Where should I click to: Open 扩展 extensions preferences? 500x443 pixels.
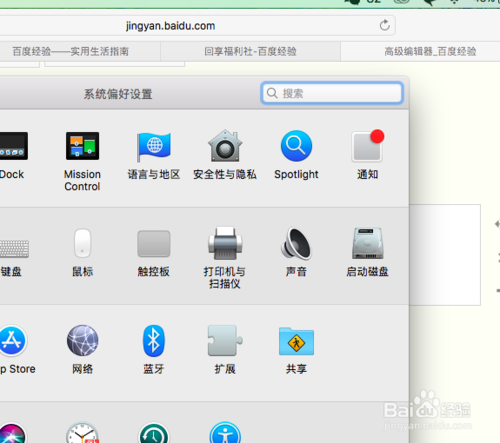(225, 341)
